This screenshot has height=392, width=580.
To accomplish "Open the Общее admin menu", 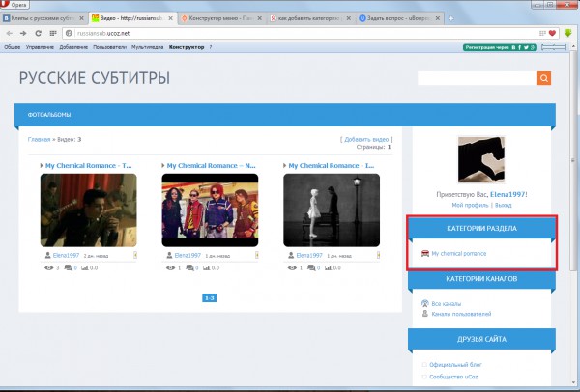I will click(13, 47).
